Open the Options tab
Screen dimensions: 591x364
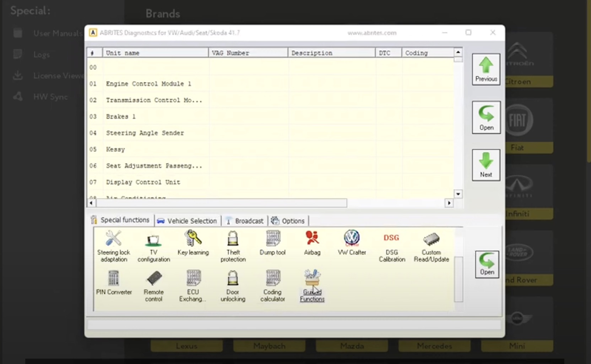point(288,221)
